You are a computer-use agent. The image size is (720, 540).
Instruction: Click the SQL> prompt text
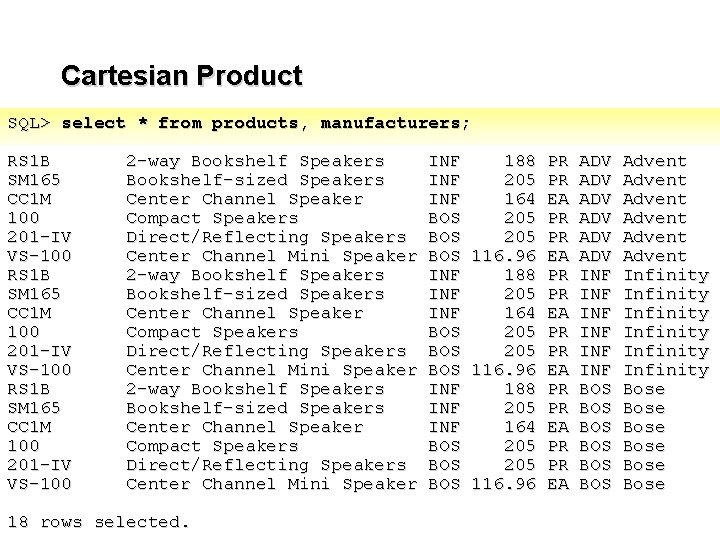coord(29,123)
